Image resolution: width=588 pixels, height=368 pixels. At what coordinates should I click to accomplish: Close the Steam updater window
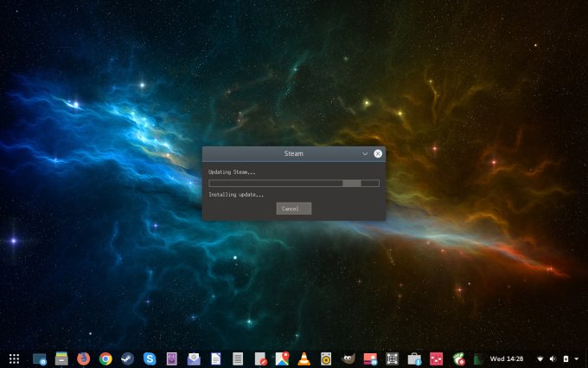(x=378, y=153)
